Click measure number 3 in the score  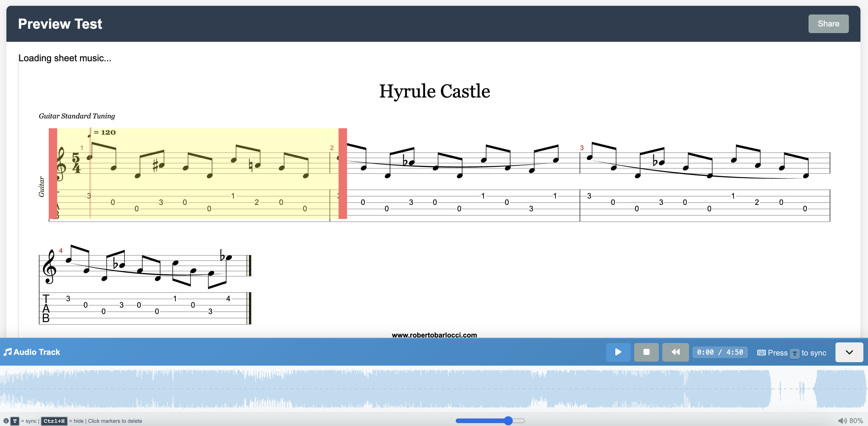tap(582, 148)
